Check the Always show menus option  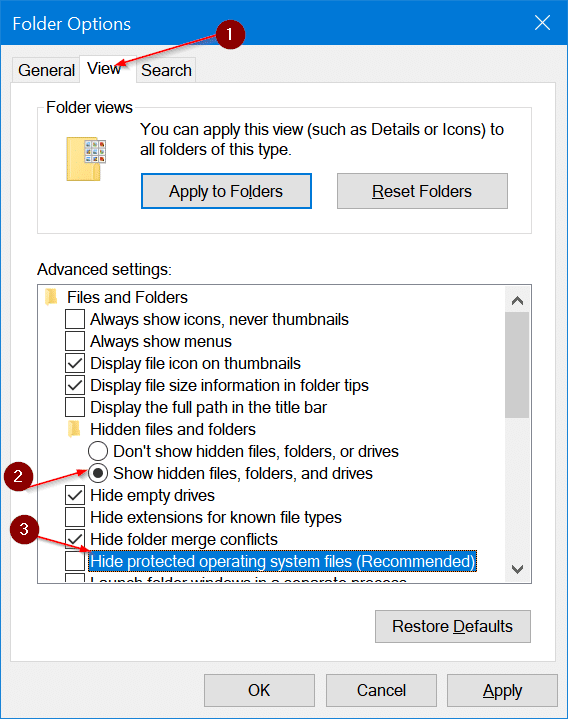click(75, 341)
